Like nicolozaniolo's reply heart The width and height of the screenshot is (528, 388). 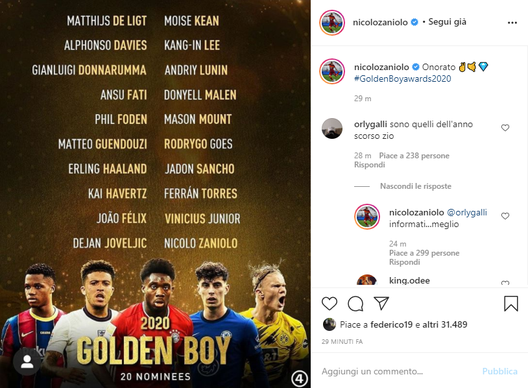pyautogui.click(x=505, y=216)
